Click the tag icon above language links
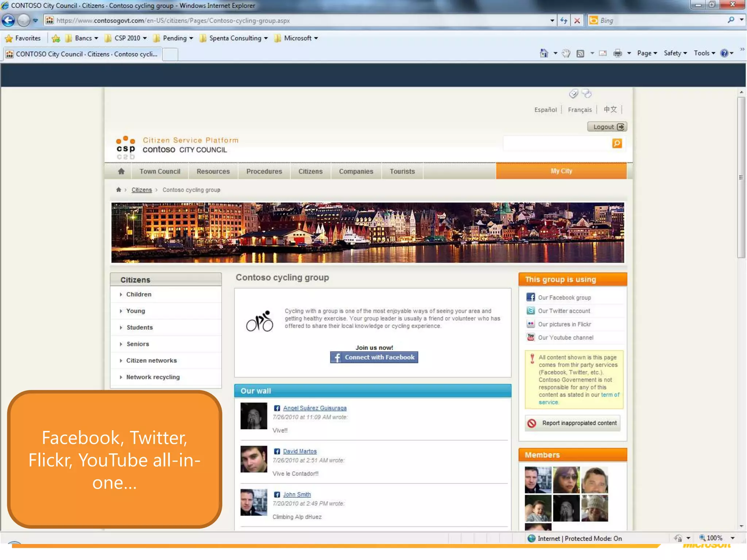 coord(573,94)
